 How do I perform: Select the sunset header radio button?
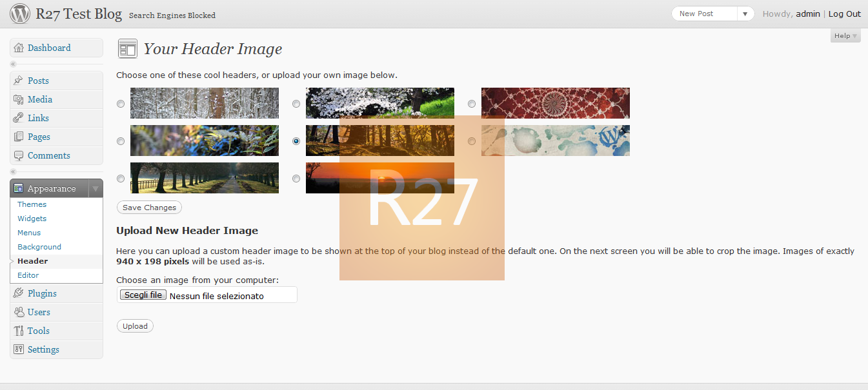[x=296, y=179]
